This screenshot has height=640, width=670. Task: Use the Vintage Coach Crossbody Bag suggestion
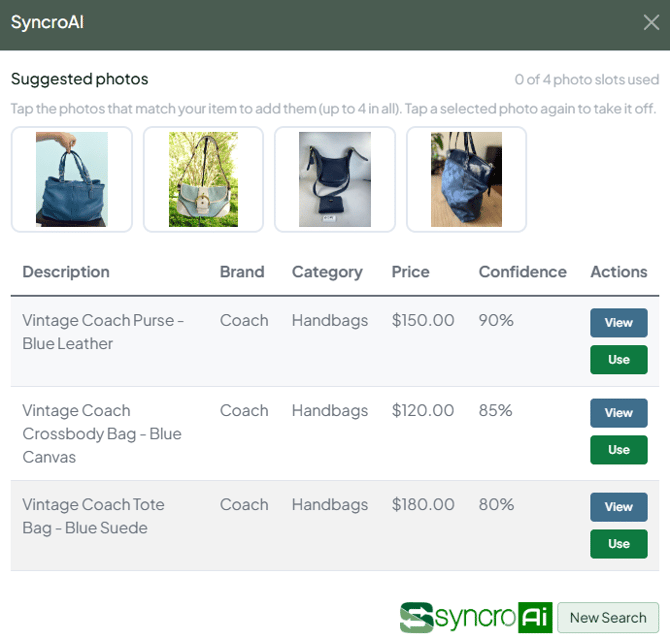pyautogui.click(x=619, y=449)
